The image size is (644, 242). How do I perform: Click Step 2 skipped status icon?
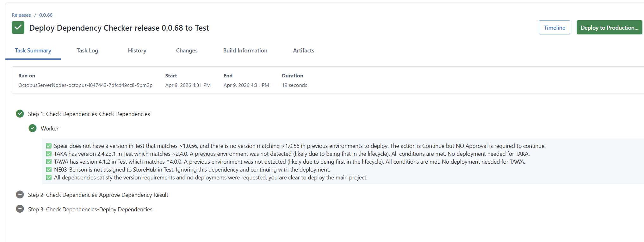20,195
